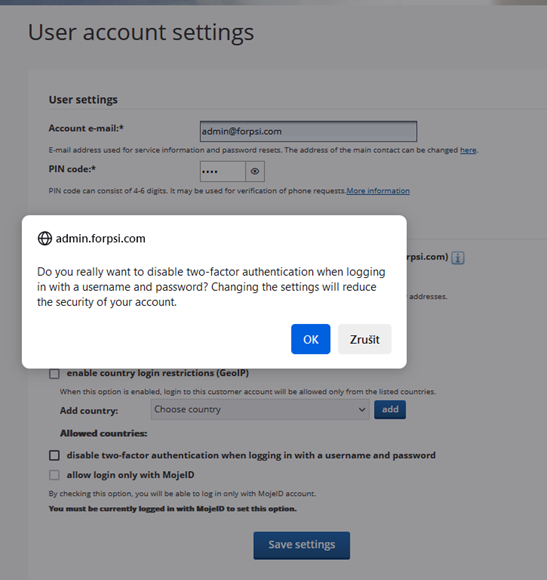Click into the PIN code field
The height and width of the screenshot is (580, 547).
coord(223,171)
